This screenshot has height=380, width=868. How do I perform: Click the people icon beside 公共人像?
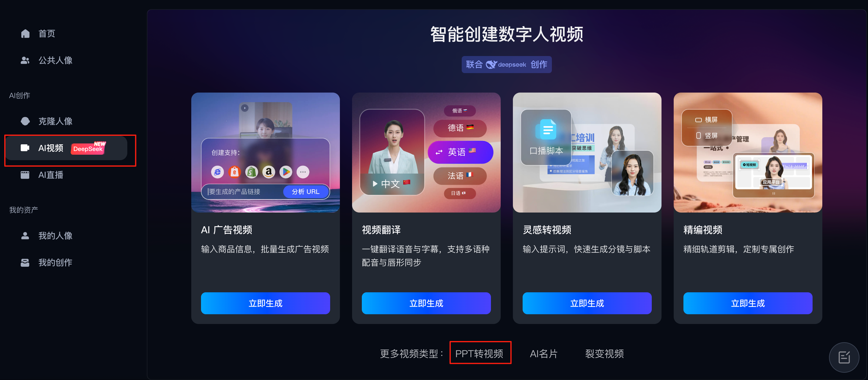pos(25,60)
